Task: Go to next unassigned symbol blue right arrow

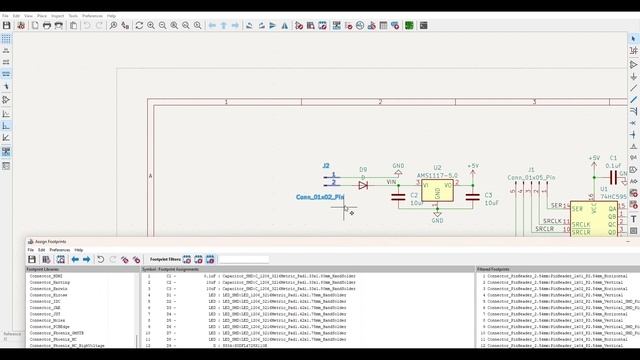Action: click(87, 260)
